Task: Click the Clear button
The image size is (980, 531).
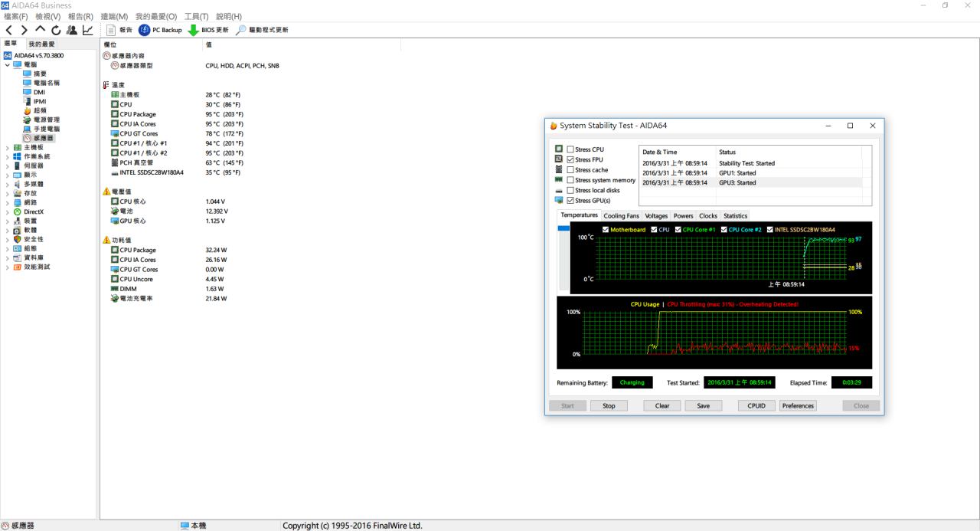Action: coord(662,406)
